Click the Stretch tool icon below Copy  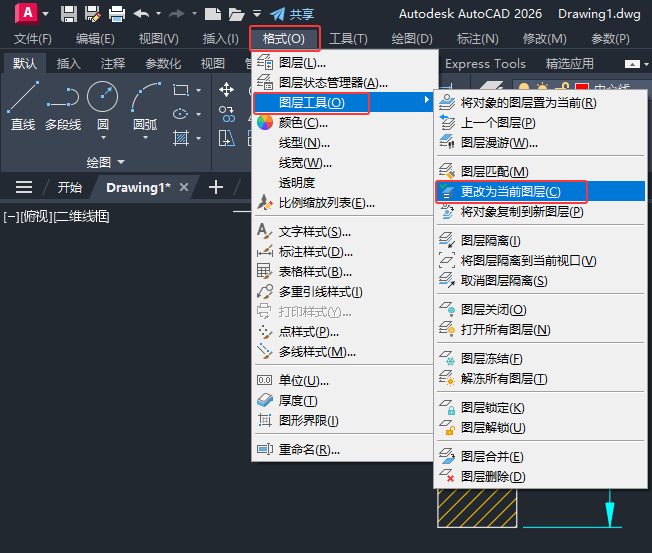pos(226,138)
